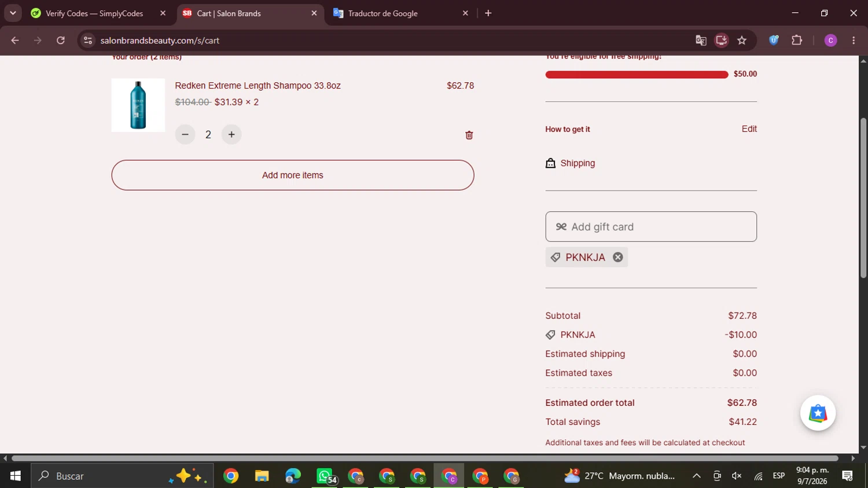This screenshot has width=868, height=488.
Task: Show hidden system tray icons
Action: [697, 476]
